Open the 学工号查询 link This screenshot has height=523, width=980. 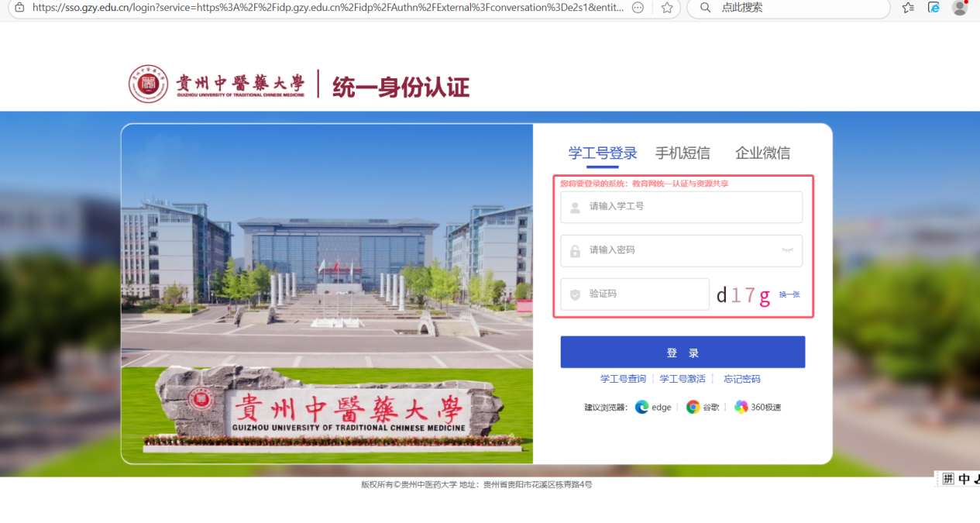click(623, 379)
